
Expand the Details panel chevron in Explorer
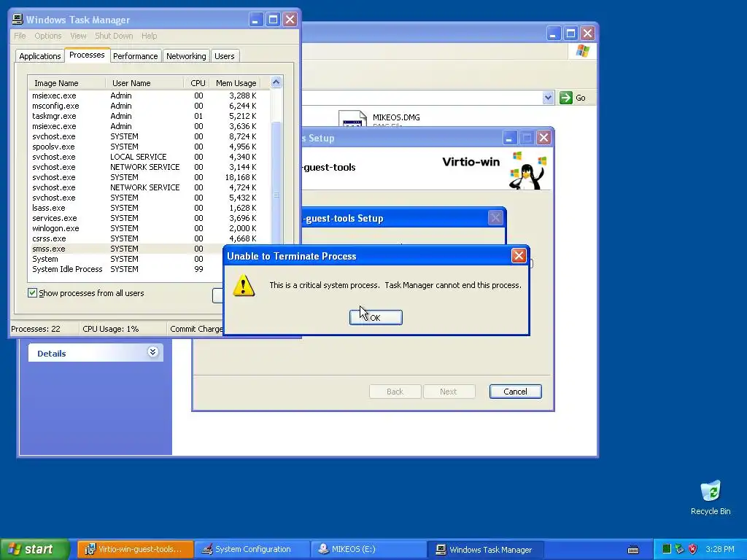tap(152, 352)
